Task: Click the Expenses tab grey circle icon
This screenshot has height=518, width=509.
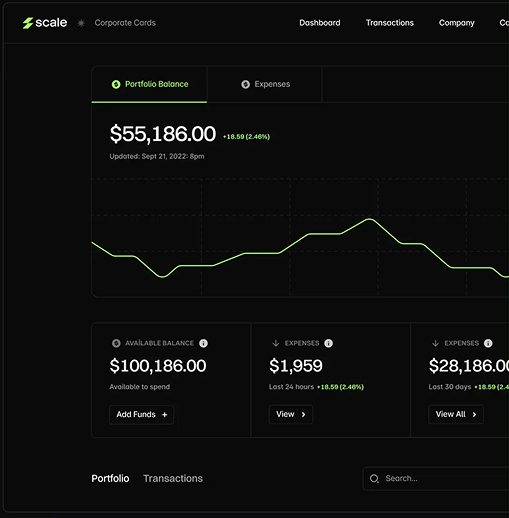Action: click(x=246, y=84)
